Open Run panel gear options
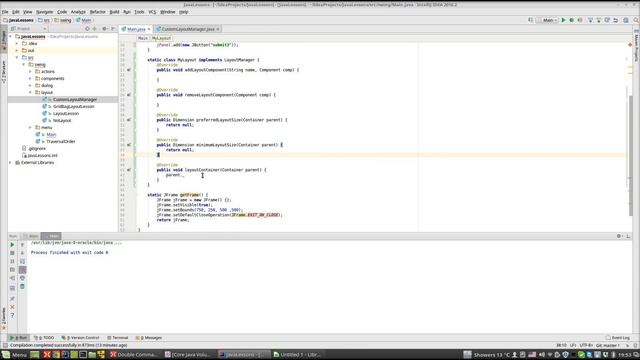640x360 pixels. (619, 236)
